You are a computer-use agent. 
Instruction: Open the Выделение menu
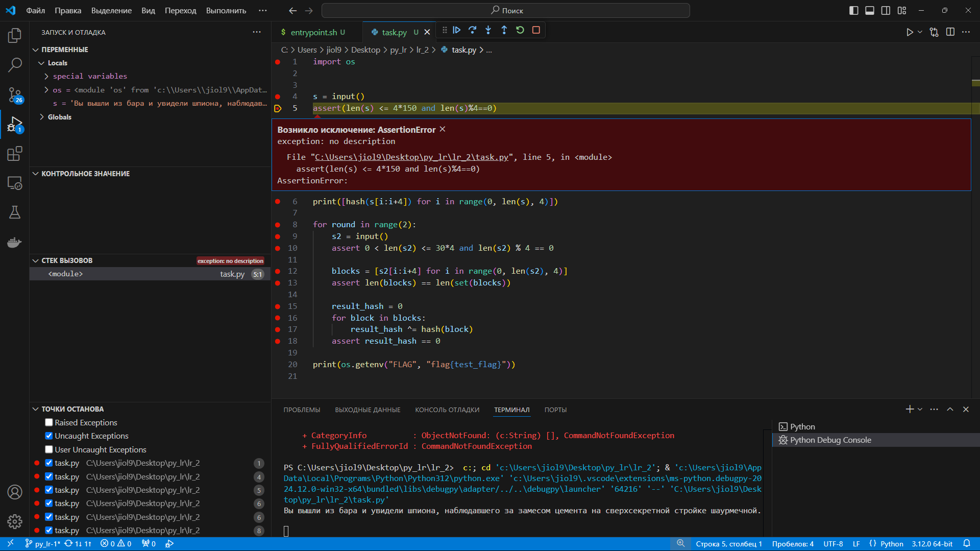[111, 11]
